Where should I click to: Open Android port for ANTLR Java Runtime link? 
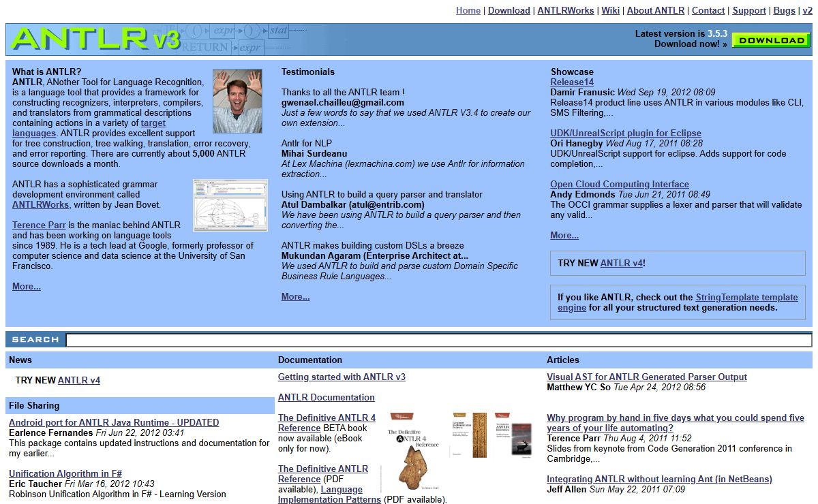click(114, 422)
